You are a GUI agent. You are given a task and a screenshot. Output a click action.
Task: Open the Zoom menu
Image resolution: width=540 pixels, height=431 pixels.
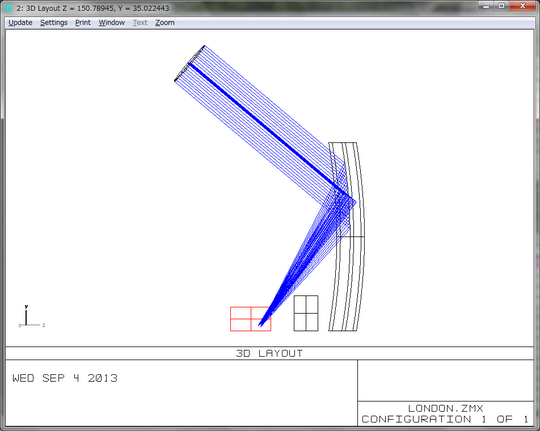[165, 23]
